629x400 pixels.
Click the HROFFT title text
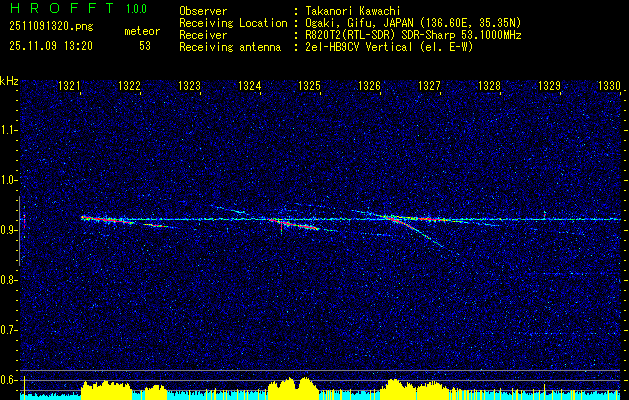tap(62, 8)
